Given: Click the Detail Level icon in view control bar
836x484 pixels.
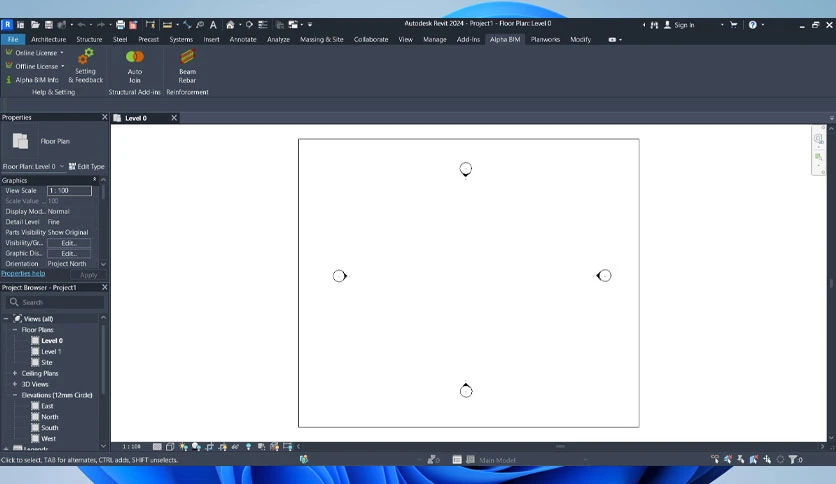Looking at the screenshot, I should (x=157, y=447).
